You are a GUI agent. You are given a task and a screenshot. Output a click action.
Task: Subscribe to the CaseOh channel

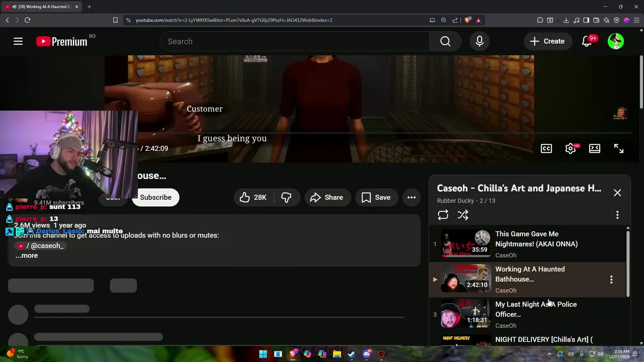coord(155,198)
